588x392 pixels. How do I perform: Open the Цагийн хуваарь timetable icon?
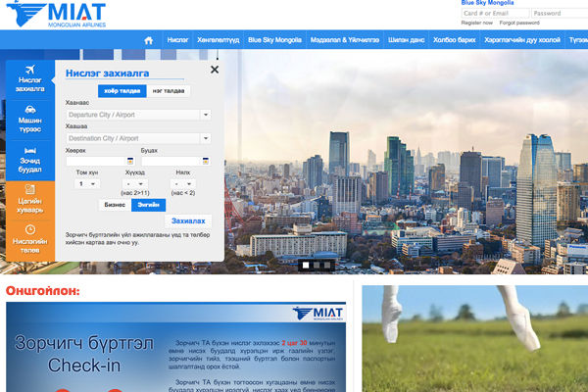click(x=30, y=189)
